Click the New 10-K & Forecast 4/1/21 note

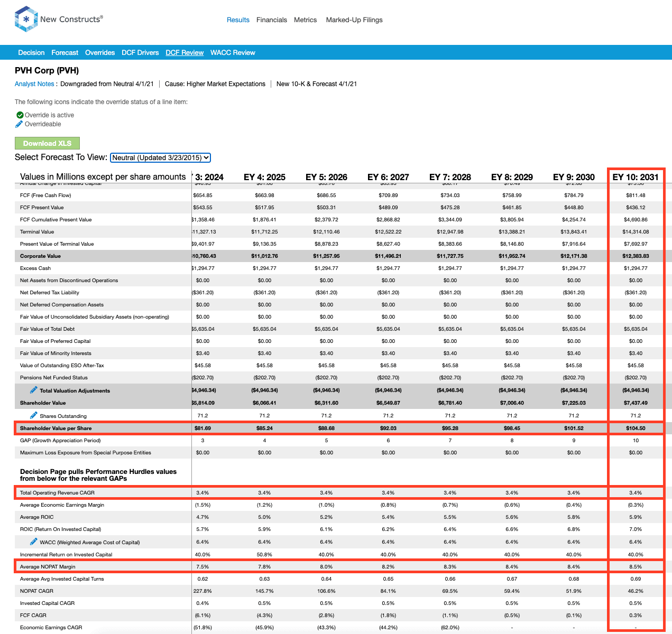point(317,84)
